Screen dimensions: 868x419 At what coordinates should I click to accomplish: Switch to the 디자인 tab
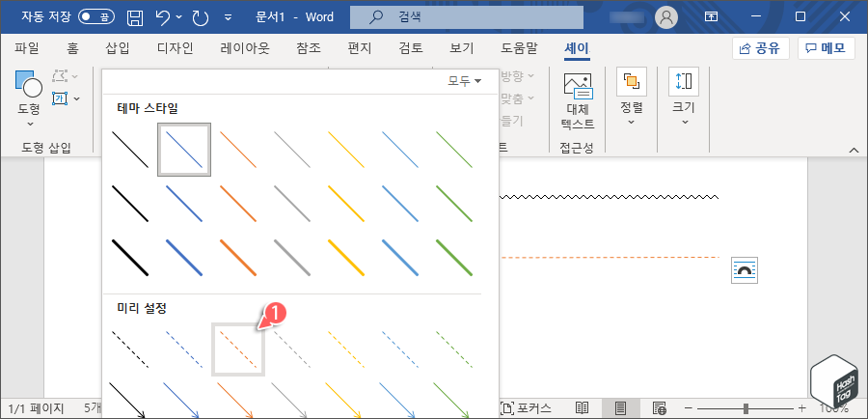pyautogui.click(x=175, y=48)
